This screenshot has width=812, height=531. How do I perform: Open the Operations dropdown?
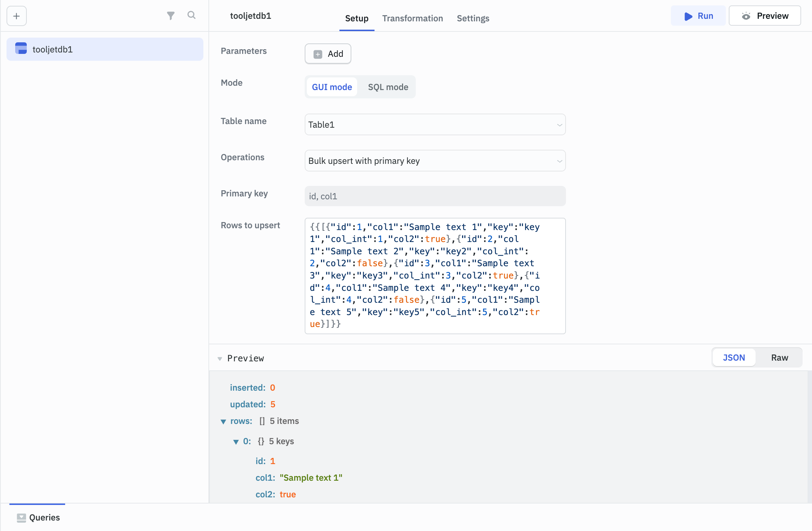(434, 161)
